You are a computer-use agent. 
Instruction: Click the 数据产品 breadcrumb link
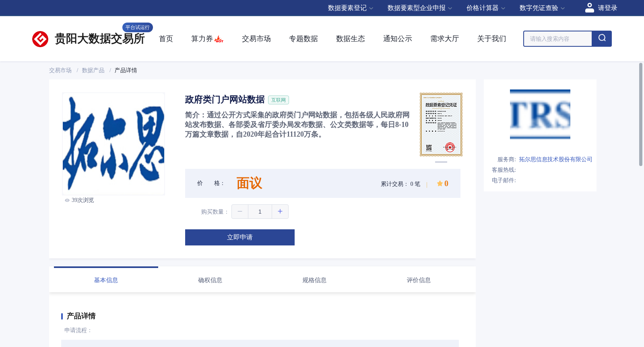pos(93,71)
